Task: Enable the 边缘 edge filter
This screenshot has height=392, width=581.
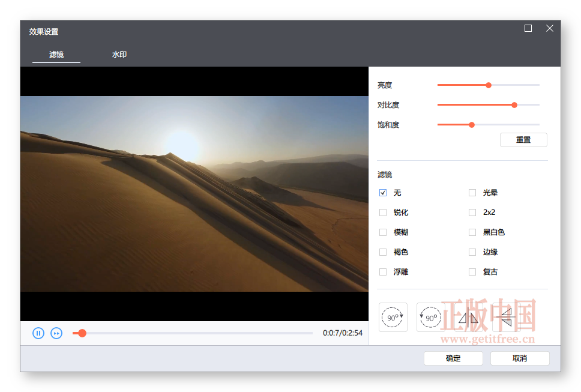Action: [472, 252]
